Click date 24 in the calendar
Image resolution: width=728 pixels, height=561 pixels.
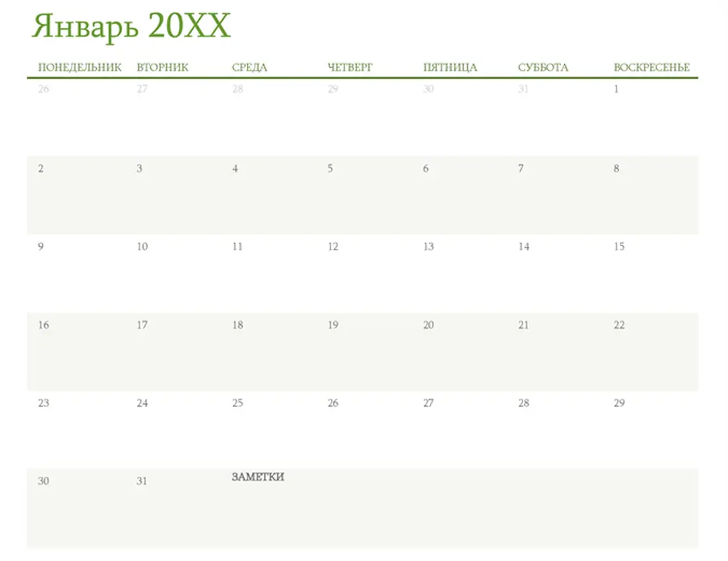pos(142,403)
